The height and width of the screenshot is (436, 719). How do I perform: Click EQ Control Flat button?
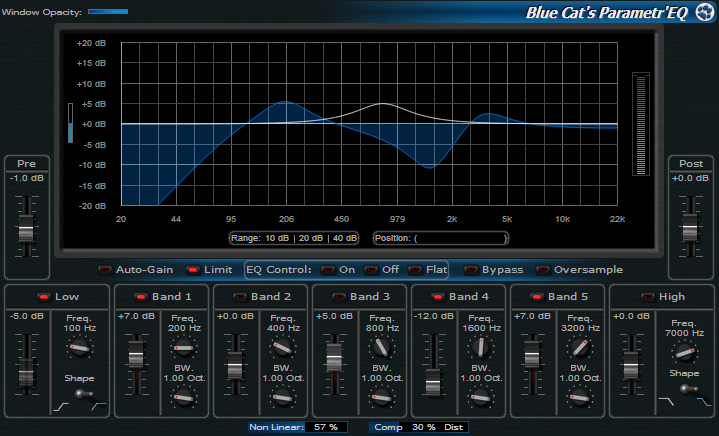point(415,270)
